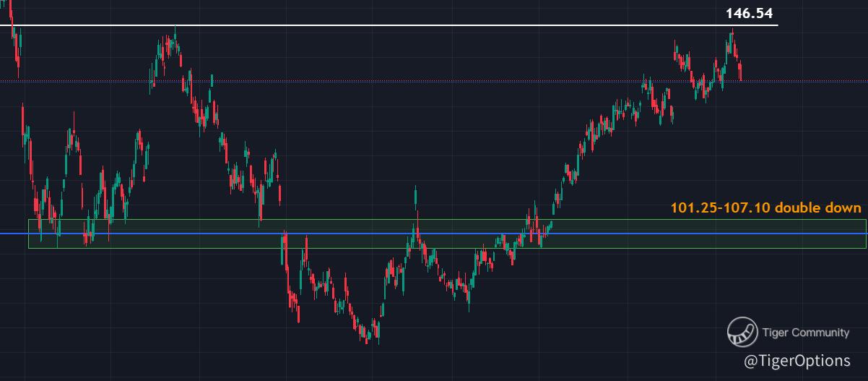The image size is (868, 381).
Task: Select the lower border of the green zone
Action: coord(447,248)
